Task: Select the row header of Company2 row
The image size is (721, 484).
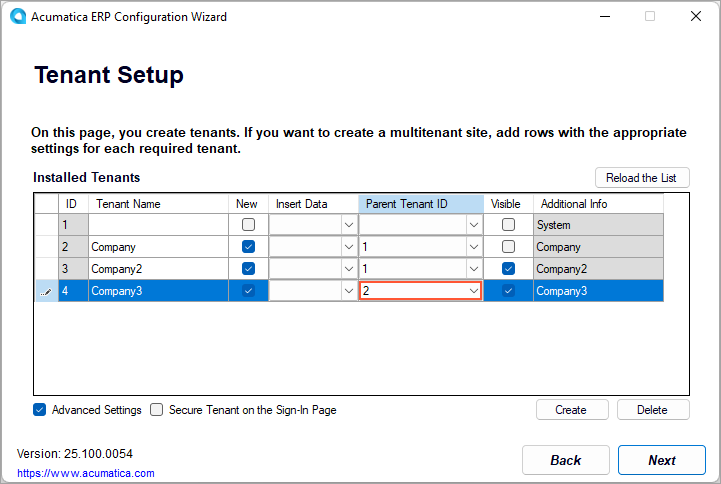Action: coord(47,269)
